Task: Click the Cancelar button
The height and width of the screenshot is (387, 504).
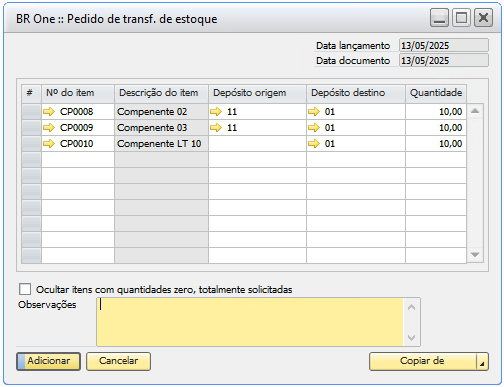Action: tap(118, 361)
